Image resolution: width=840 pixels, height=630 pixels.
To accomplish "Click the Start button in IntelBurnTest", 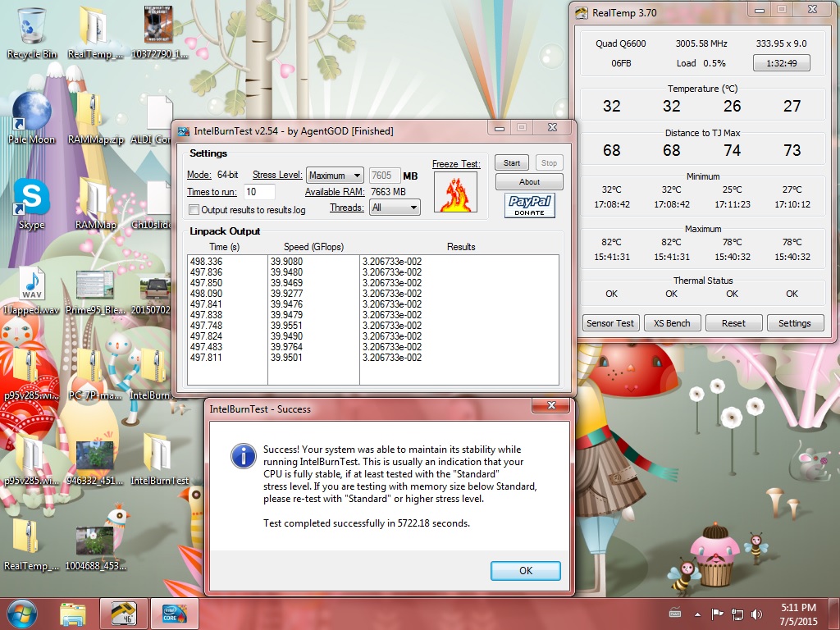I will pyautogui.click(x=512, y=163).
